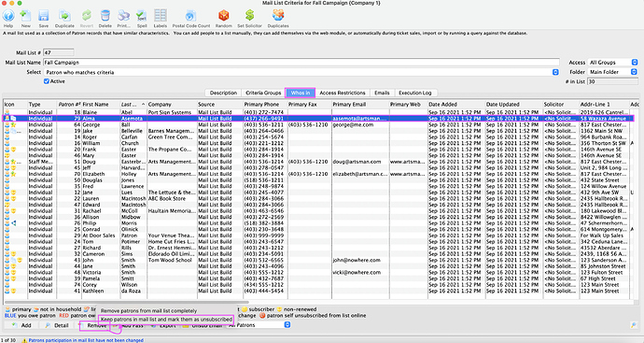
Task: Switch to the Criteria Groups tab
Action: [263, 93]
